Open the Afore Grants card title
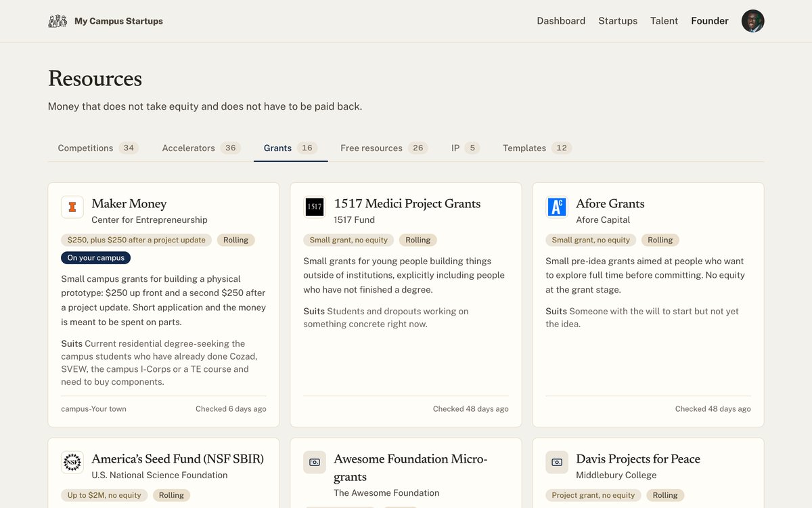Screen dimensions: 812x508 [610, 204]
